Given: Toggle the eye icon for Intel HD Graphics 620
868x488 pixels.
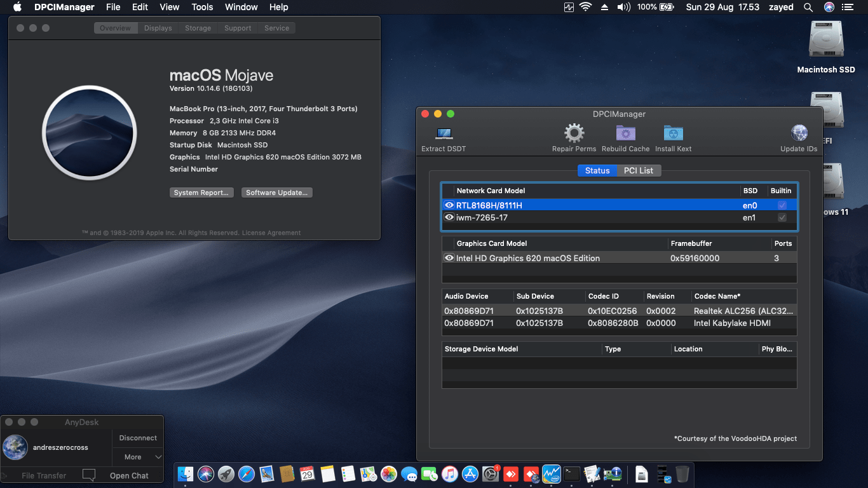Looking at the screenshot, I should coord(449,258).
